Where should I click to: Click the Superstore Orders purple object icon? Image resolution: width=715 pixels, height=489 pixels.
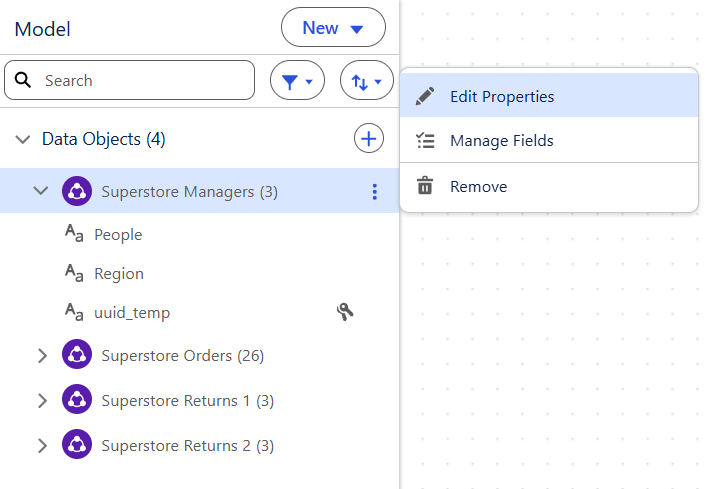[77, 354]
